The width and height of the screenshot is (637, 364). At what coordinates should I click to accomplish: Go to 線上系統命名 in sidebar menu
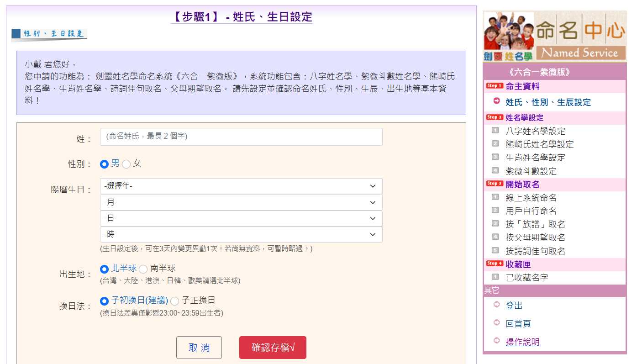click(531, 198)
